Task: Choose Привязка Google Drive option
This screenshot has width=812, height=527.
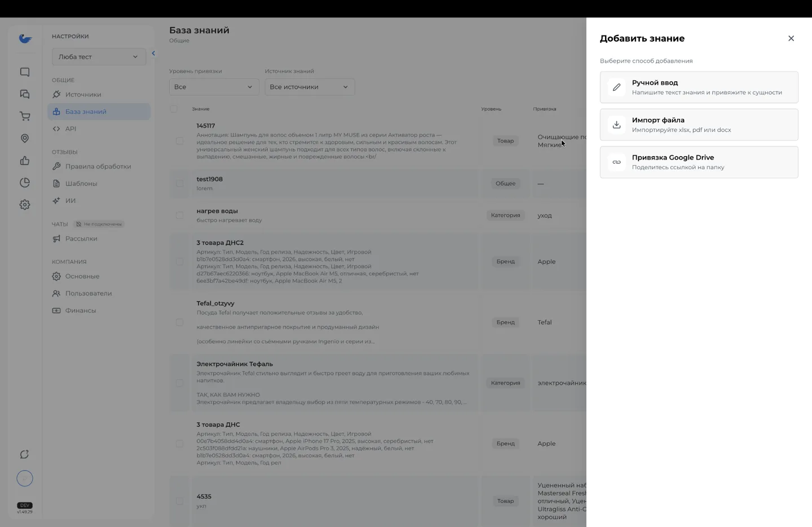Action: [699, 162]
